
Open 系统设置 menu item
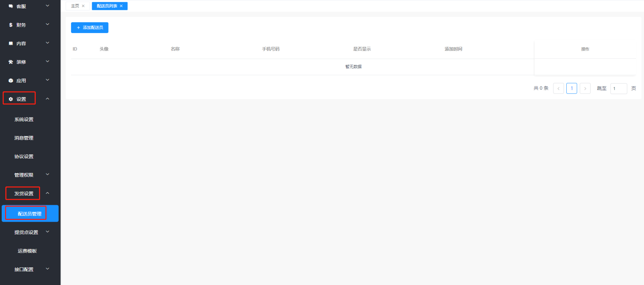tap(24, 119)
